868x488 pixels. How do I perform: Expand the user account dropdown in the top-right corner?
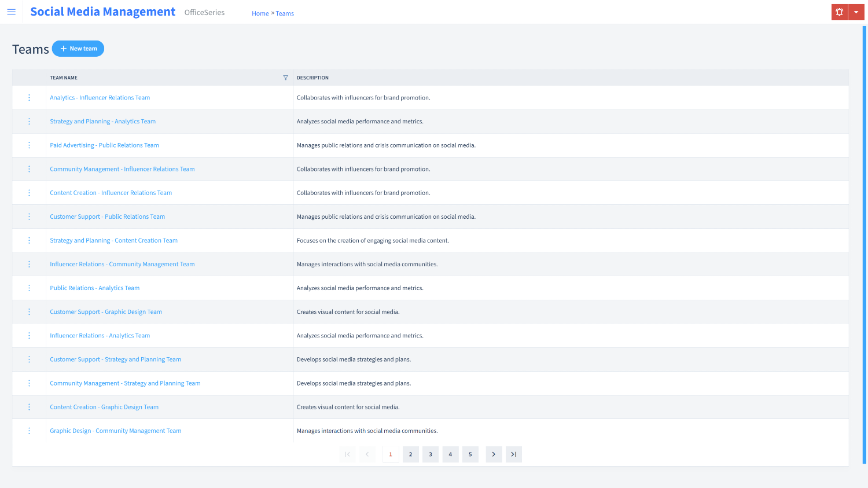pos(856,12)
